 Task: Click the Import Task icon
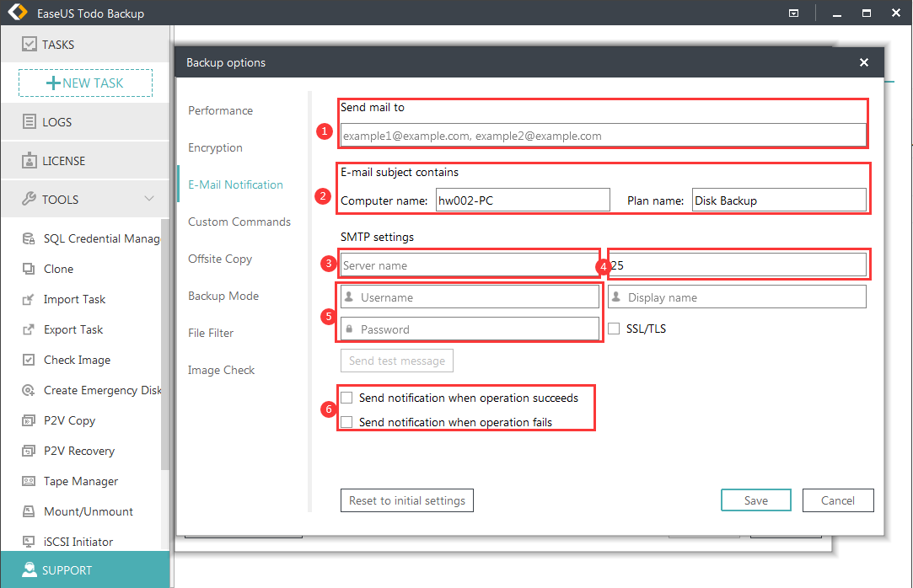pos(29,299)
